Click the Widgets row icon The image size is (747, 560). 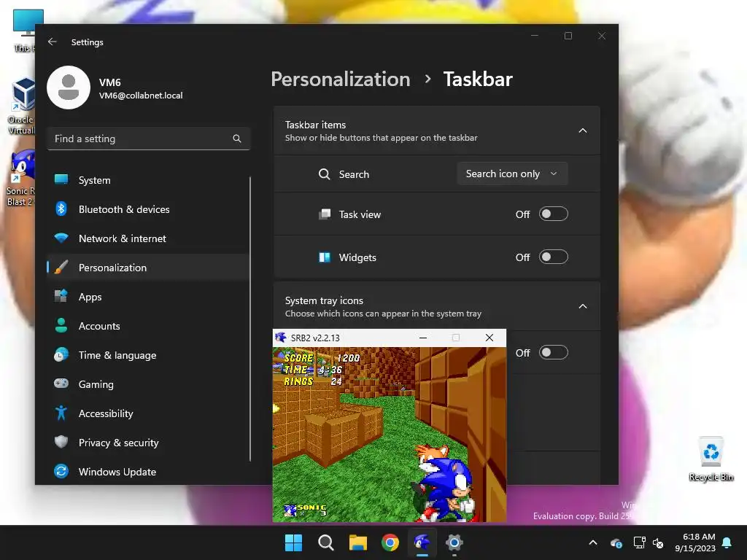(x=325, y=257)
